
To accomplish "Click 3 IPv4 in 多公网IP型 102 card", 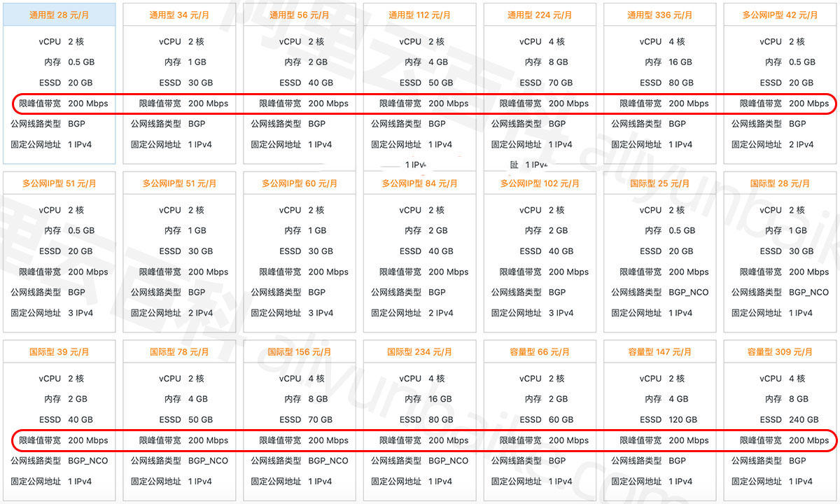I will click(561, 314).
